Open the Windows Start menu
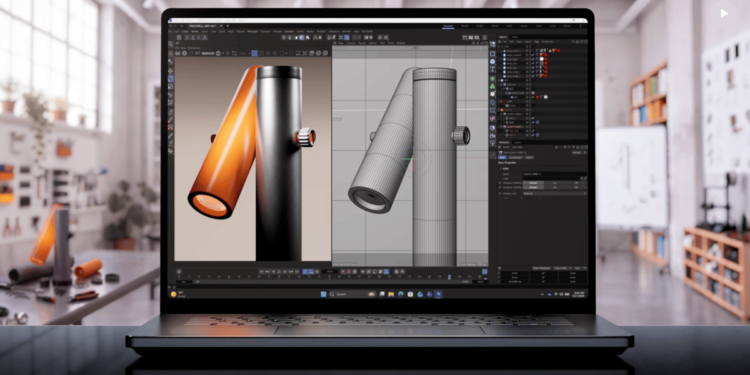This screenshot has width=750, height=375. 323,294
